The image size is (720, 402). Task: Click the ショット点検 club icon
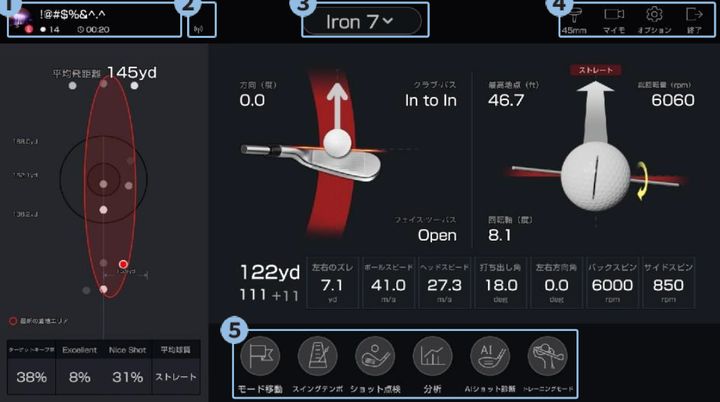point(375,355)
